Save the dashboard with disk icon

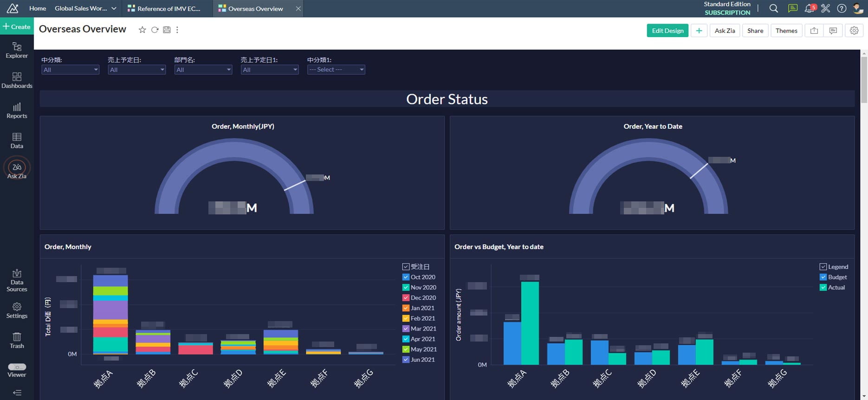tap(167, 30)
